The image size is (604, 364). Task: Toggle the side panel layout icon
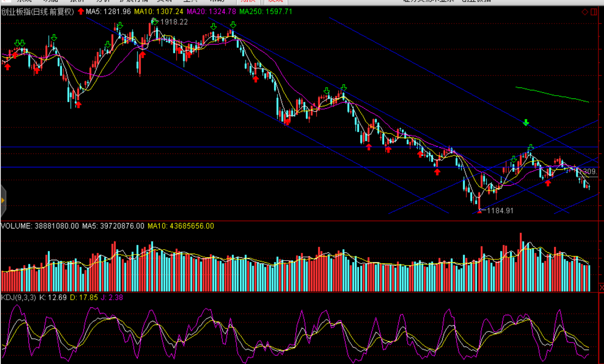(x=594, y=12)
